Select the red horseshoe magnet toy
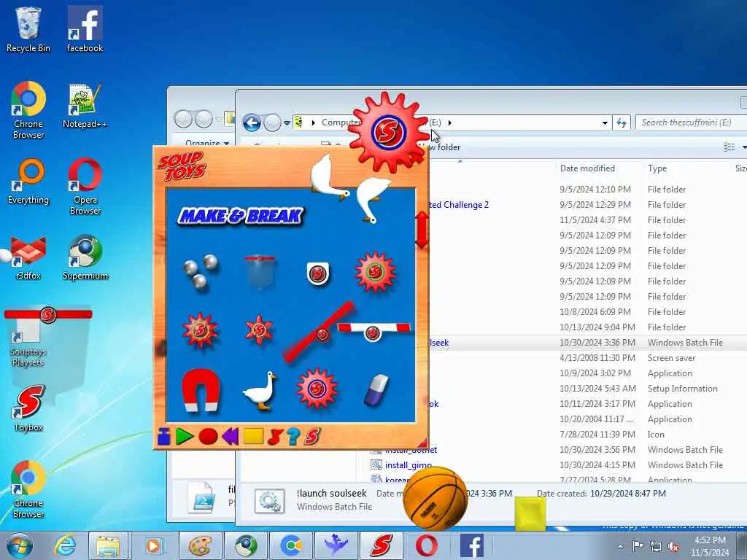The height and width of the screenshot is (560, 747). [x=201, y=389]
